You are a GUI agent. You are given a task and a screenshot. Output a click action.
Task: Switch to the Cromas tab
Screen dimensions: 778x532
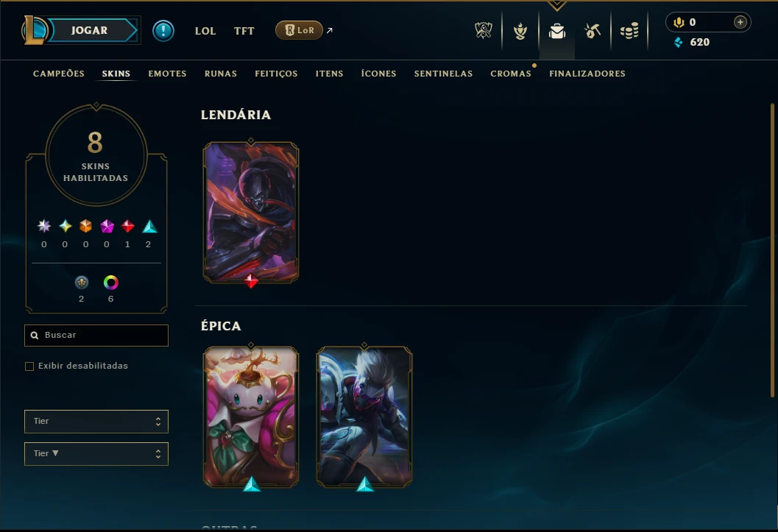click(x=511, y=74)
